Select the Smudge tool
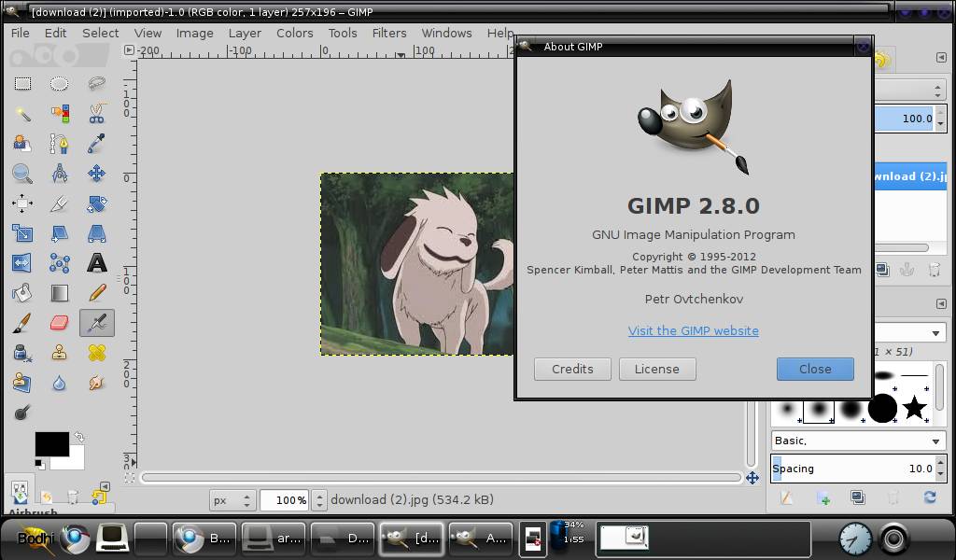This screenshot has width=956, height=560. click(96, 383)
